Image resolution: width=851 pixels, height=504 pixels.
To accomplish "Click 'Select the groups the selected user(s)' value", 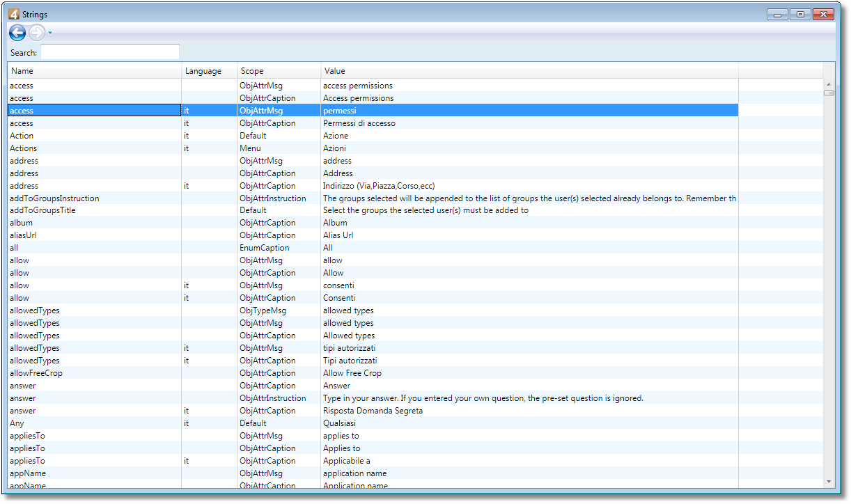I will pyautogui.click(x=529, y=210).
